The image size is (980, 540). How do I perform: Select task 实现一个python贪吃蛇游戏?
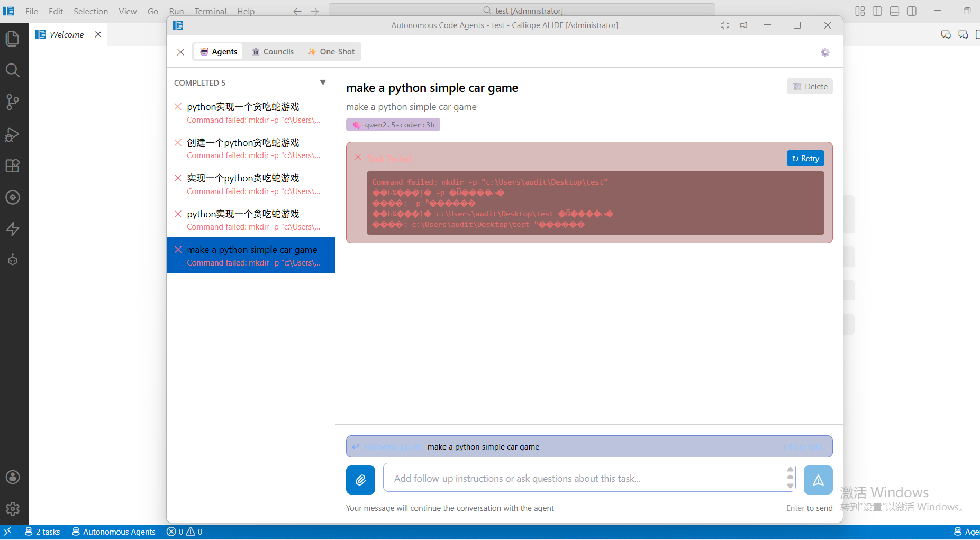pyautogui.click(x=251, y=184)
